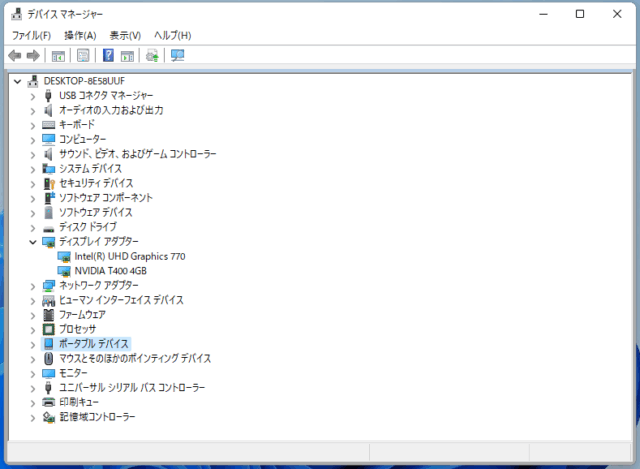Click the セキュリティ デバイス key icon
The image size is (640, 469).
(x=49, y=184)
